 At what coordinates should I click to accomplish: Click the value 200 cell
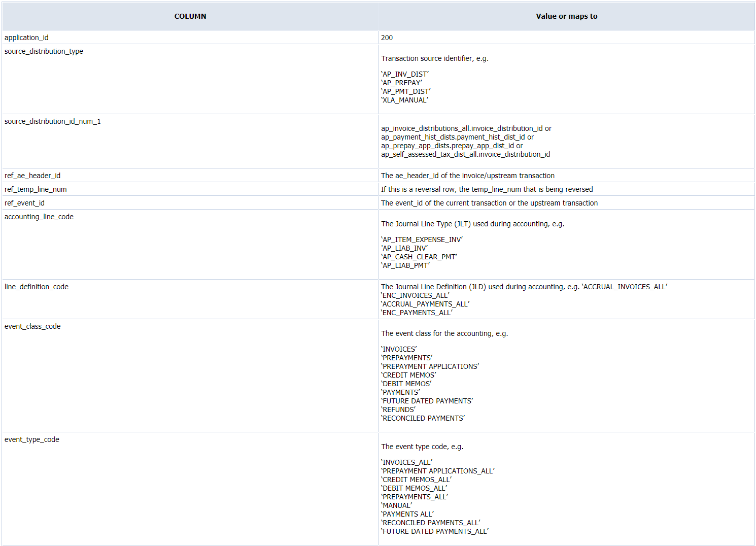(x=386, y=37)
